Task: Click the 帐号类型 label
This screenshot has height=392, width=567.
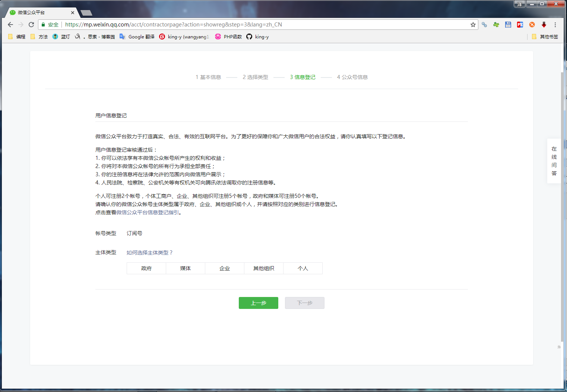Action: click(106, 233)
